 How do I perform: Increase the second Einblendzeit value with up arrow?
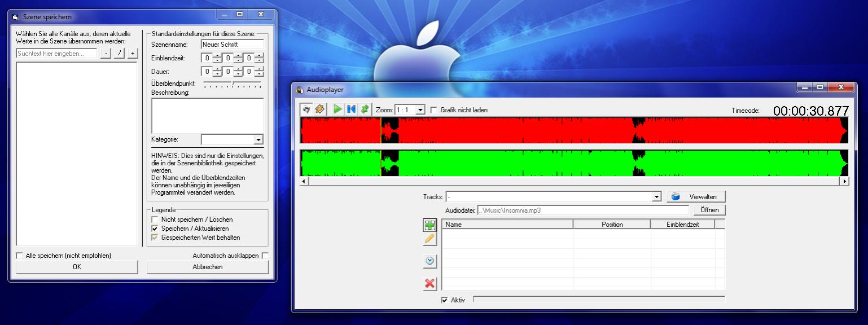[238, 55]
